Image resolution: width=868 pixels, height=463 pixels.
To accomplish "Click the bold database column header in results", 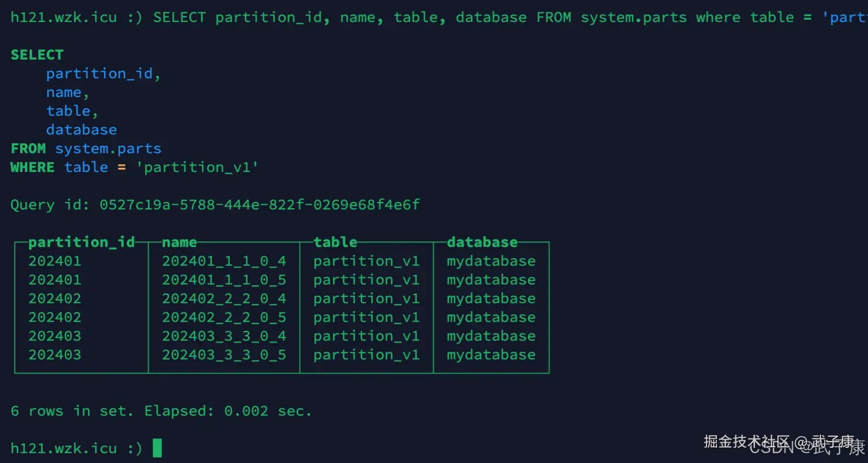I will click(482, 242).
